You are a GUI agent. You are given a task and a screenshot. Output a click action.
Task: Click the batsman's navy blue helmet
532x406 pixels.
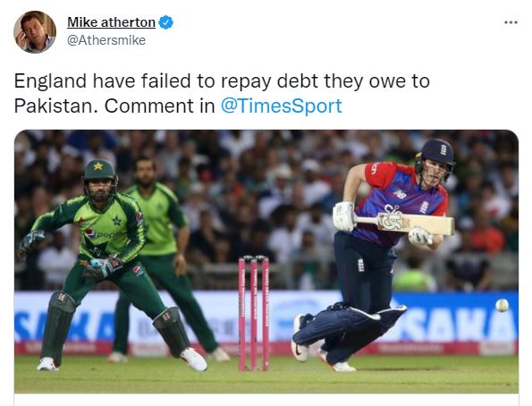(x=437, y=155)
